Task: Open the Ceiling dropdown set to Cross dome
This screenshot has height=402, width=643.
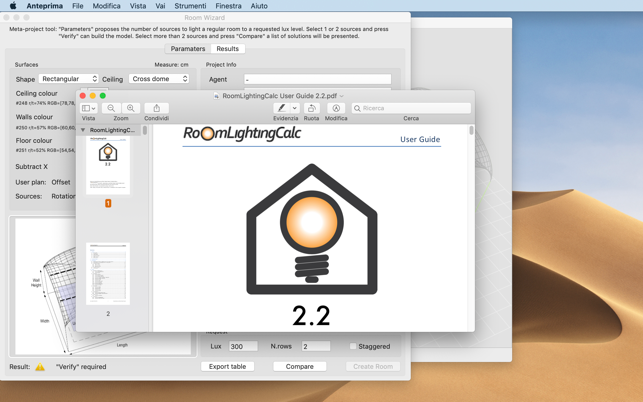Action: [159, 78]
